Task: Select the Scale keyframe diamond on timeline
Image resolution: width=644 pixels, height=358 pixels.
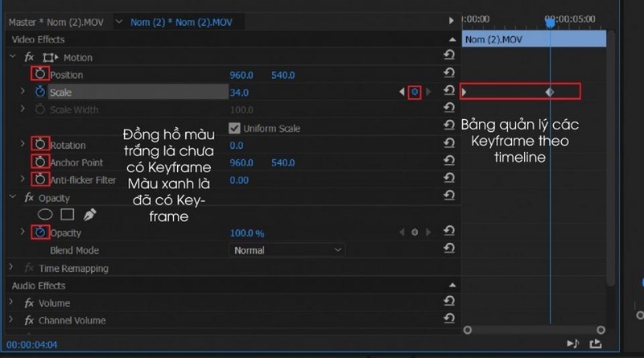Action: pos(550,92)
